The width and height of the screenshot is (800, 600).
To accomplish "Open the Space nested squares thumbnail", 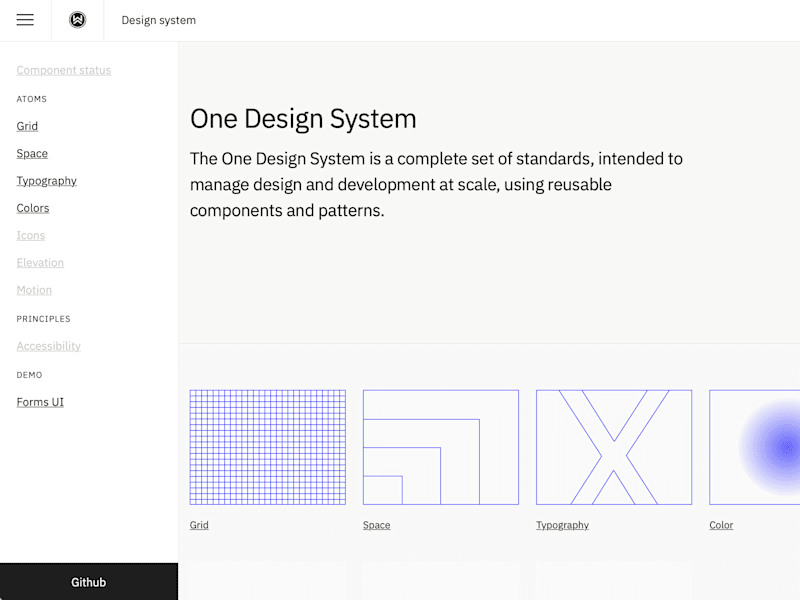I will pyautogui.click(x=441, y=447).
